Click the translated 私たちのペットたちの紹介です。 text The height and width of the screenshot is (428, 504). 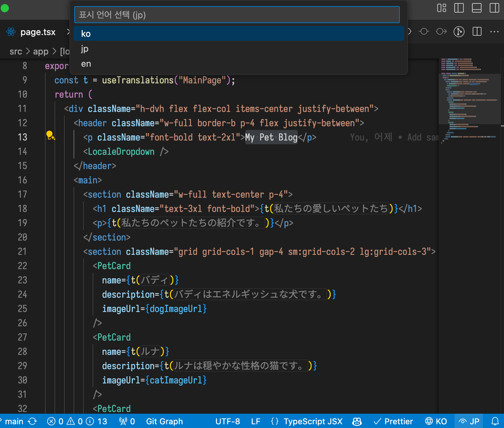[193, 223]
